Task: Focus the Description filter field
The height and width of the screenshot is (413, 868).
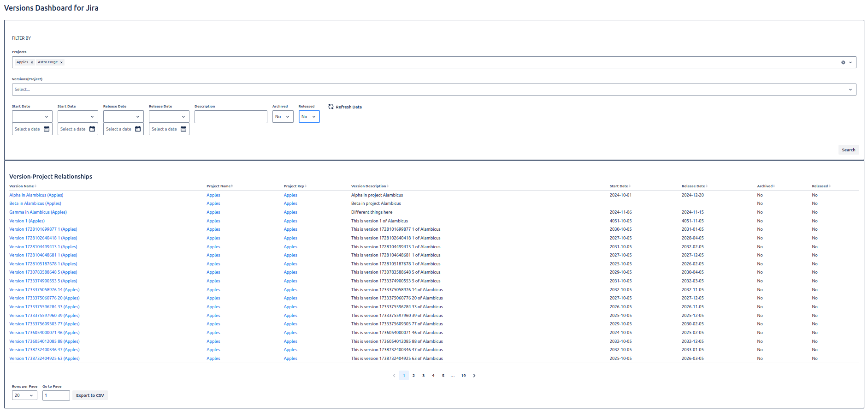Action: (230, 117)
